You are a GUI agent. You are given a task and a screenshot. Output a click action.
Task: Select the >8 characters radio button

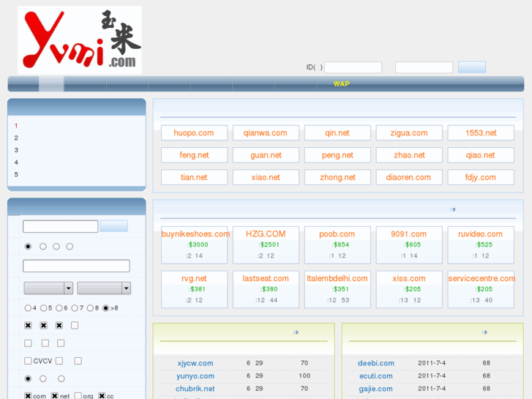(106, 308)
